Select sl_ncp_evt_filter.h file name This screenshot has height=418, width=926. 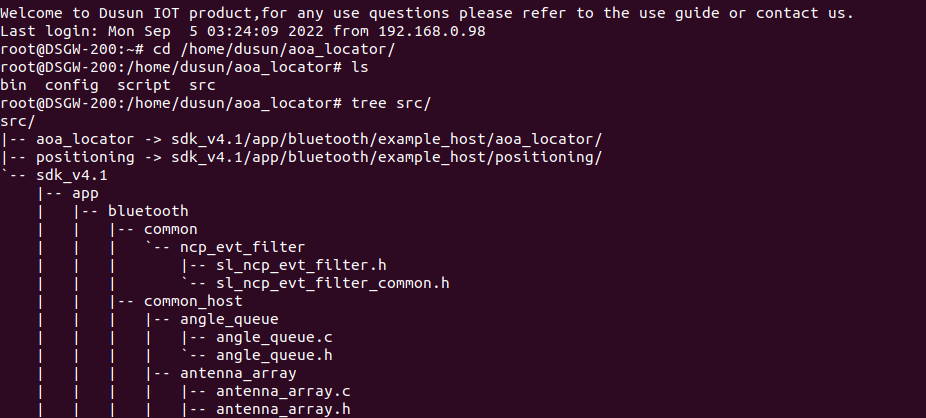point(301,265)
